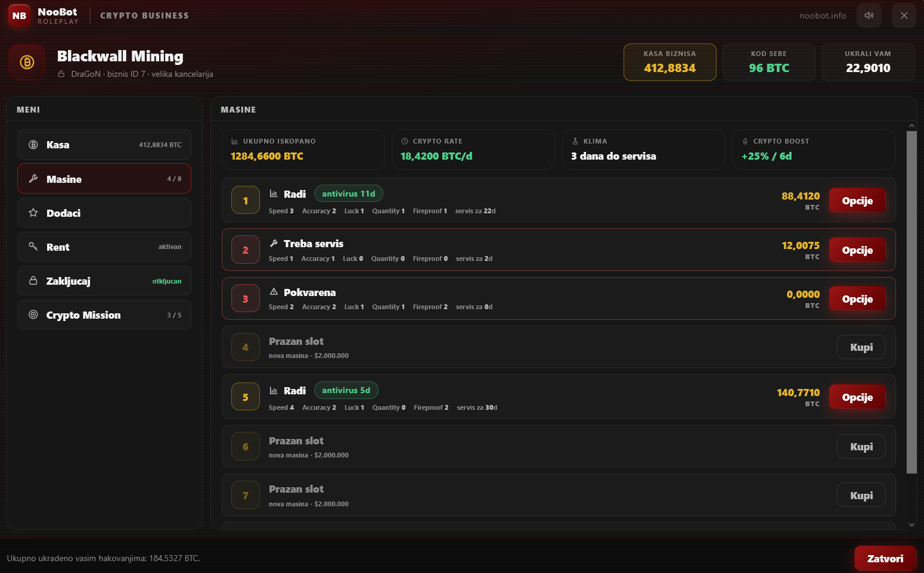Click the warning triangle beside Pokvarena

coord(274,292)
